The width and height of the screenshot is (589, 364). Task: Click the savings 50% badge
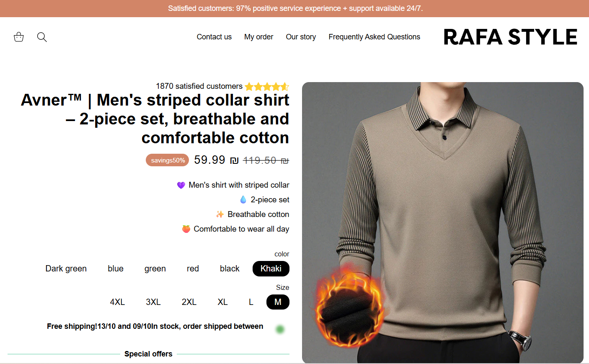point(168,160)
